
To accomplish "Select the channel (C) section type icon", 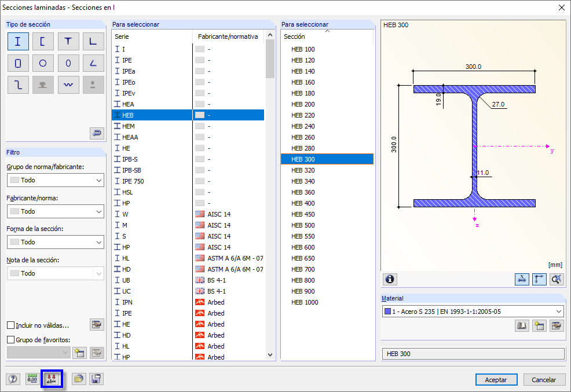I will (x=43, y=42).
